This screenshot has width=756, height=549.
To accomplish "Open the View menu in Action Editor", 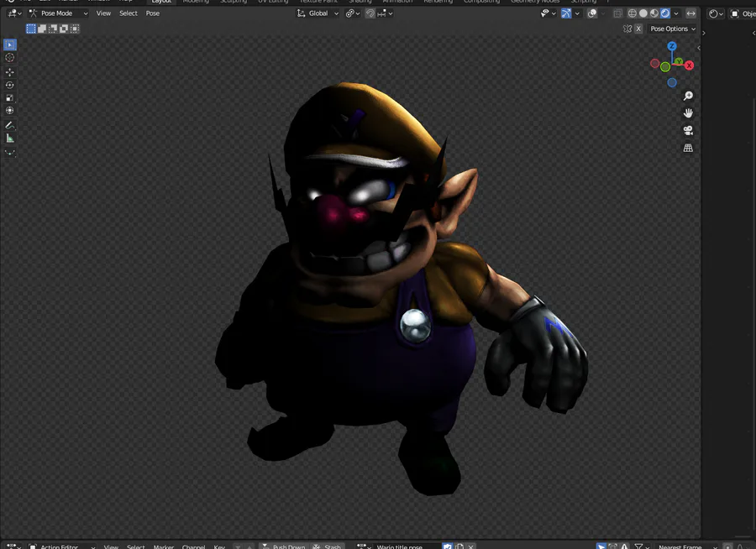I will click(x=111, y=546).
